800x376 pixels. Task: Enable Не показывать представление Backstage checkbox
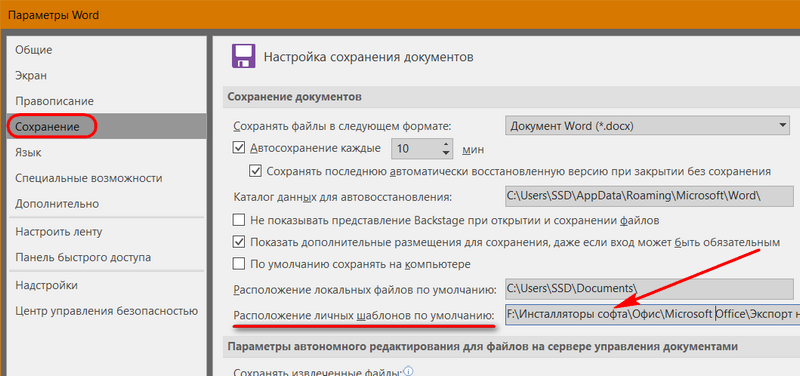[x=239, y=220]
